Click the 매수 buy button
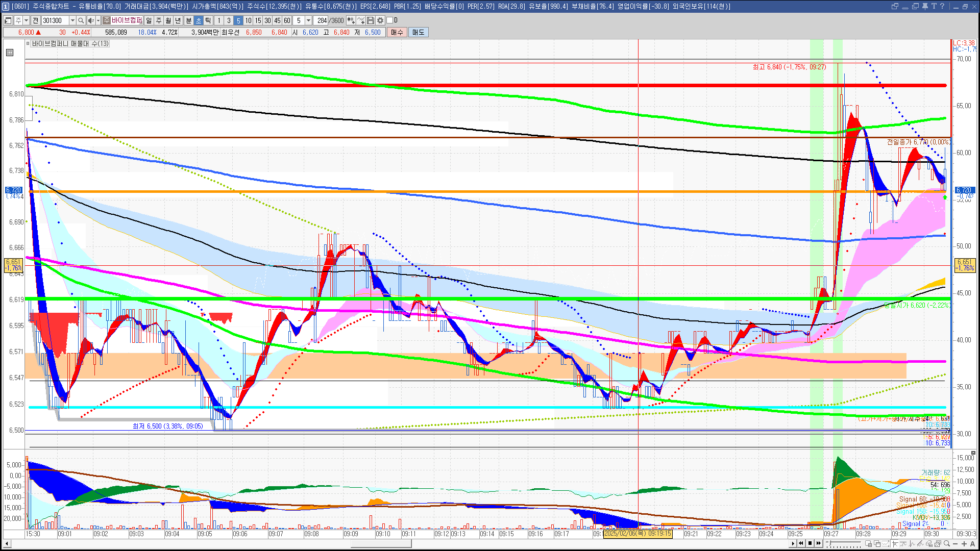The height and width of the screenshot is (551, 980). (397, 32)
